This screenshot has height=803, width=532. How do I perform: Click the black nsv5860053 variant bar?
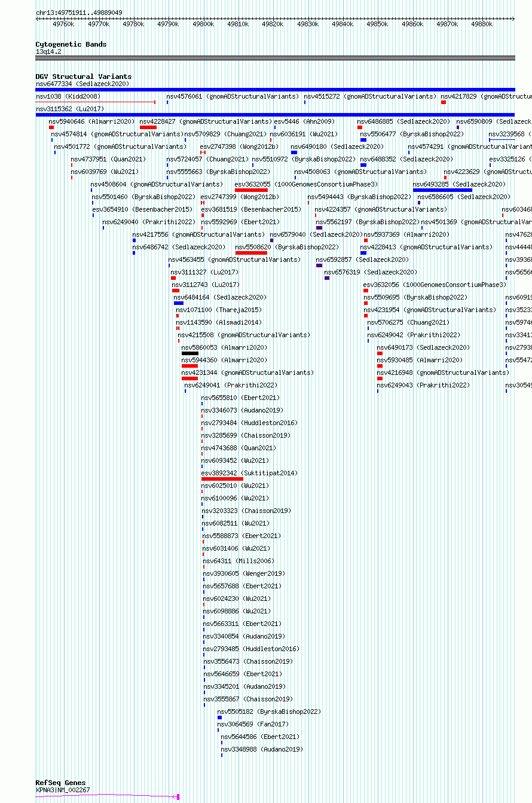(190, 353)
